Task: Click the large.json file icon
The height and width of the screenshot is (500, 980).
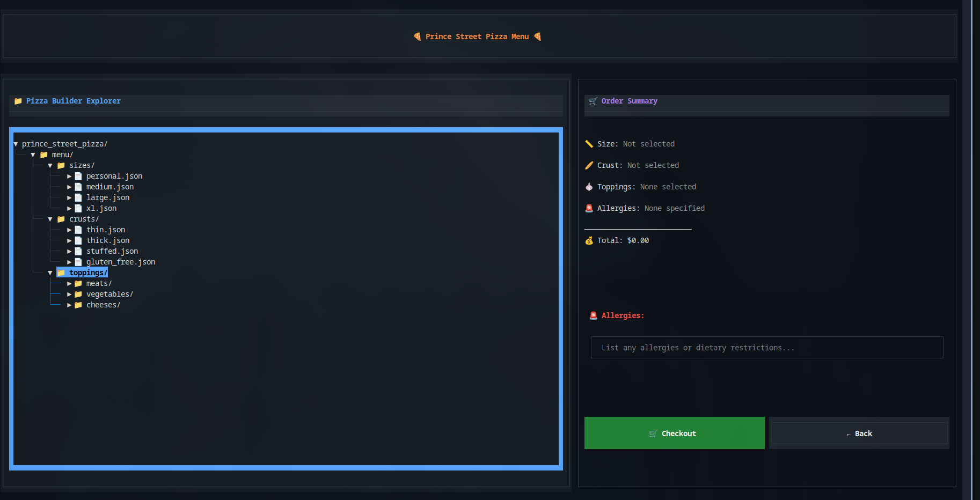Action: (x=78, y=198)
